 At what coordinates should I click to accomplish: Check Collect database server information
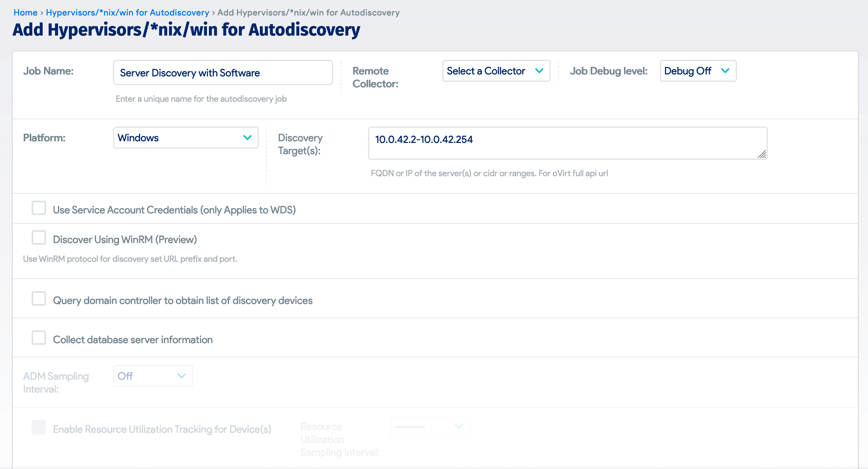coord(38,338)
